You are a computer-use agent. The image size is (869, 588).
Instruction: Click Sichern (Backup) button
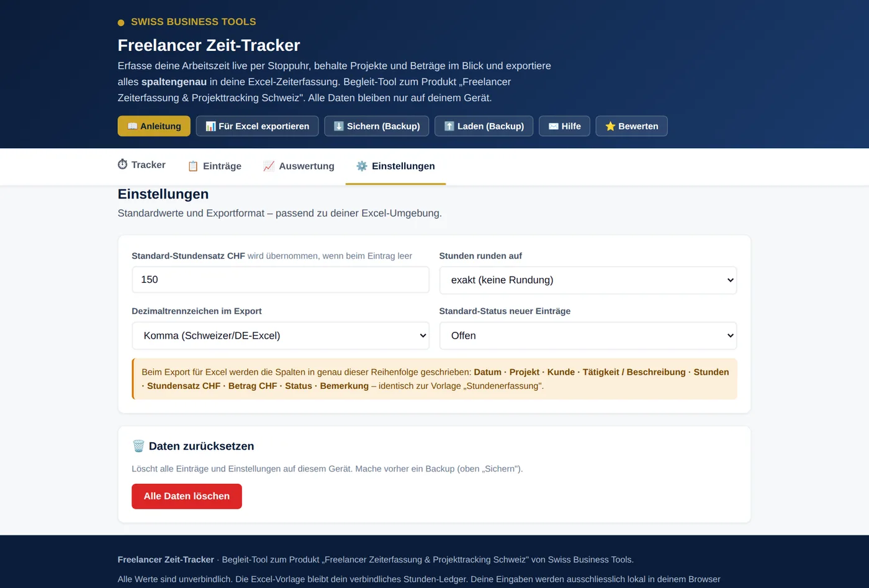click(x=377, y=126)
